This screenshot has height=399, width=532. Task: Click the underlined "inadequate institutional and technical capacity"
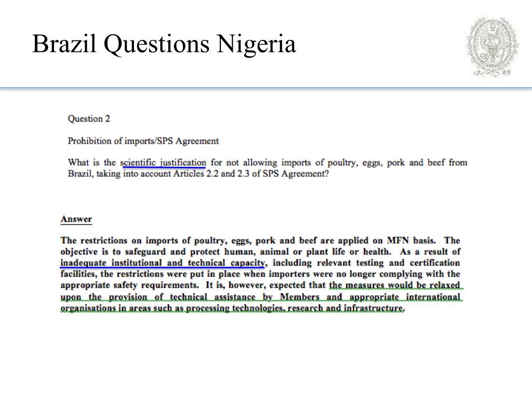click(x=162, y=263)
